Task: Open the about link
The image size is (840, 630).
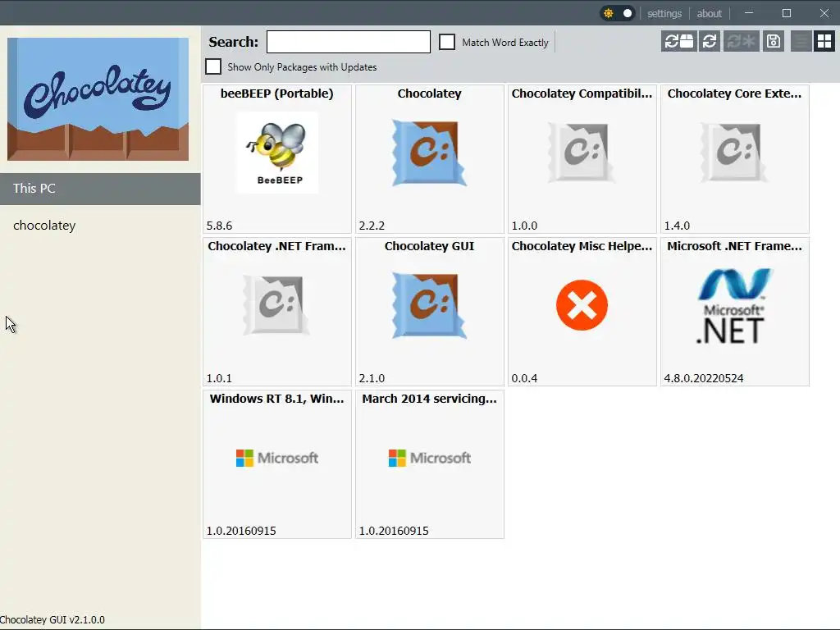Action: coord(710,13)
